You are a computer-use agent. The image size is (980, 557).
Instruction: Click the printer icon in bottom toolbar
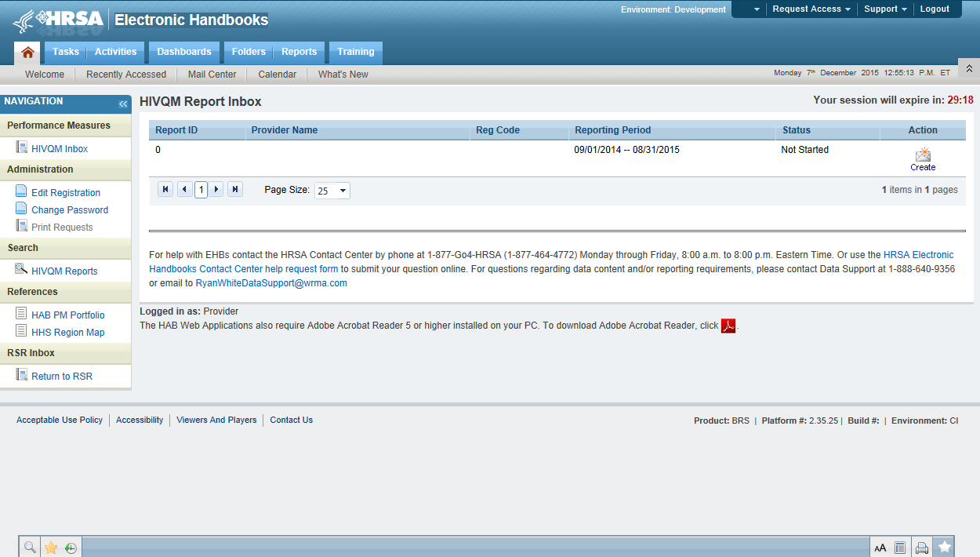click(x=922, y=548)
